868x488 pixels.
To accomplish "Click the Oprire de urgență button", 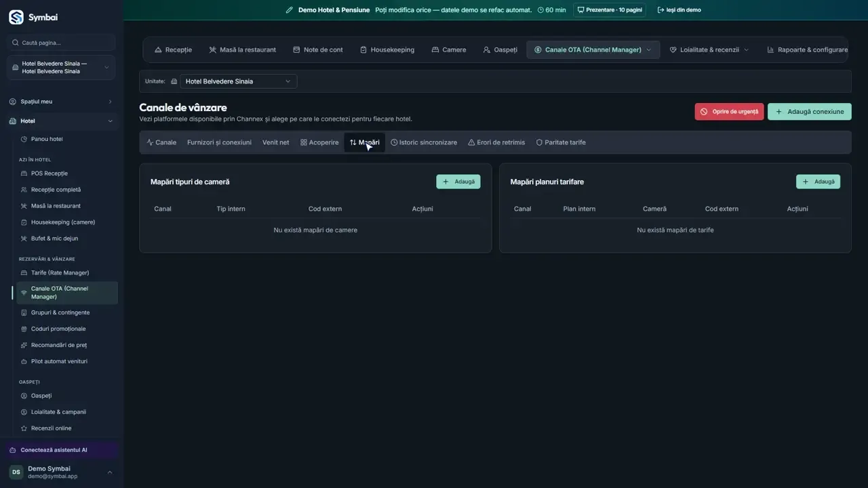I will click(729, 112).
